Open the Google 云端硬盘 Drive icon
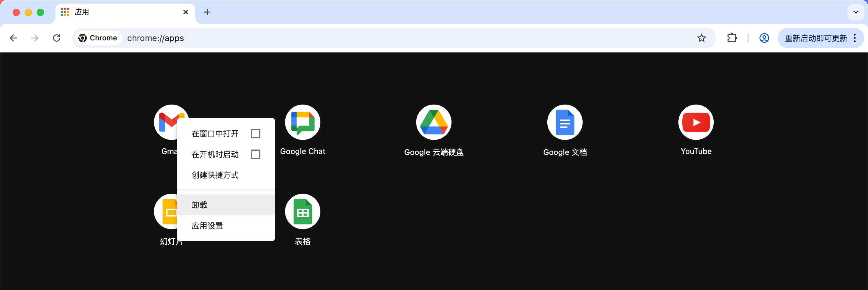 (x=434, y=122)
